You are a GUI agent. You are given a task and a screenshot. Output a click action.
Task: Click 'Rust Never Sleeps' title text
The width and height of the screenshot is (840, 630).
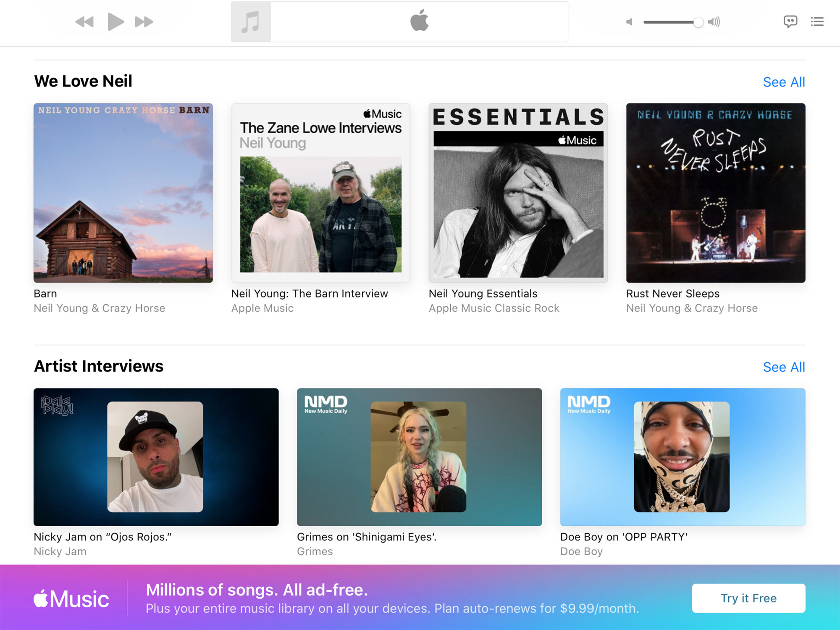673,293
